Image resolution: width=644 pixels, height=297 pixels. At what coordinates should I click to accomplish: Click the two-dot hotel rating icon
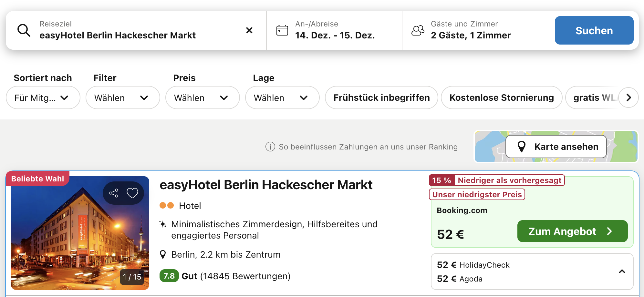point(167,205)
